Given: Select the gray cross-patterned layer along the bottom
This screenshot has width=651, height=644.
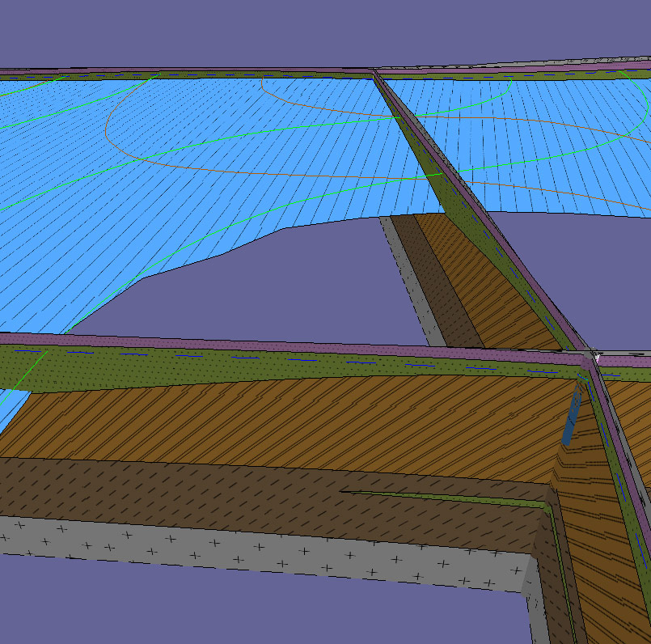Looking at the screenshot, I should 266,553.
